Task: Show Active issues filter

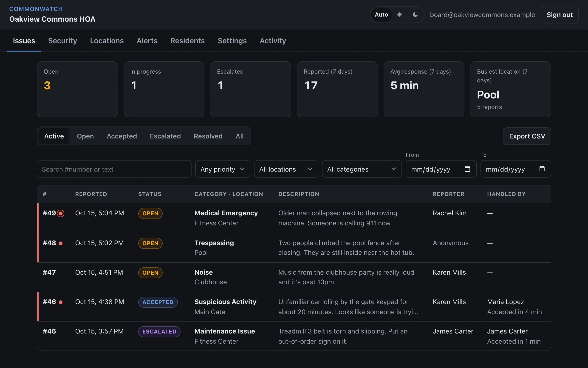Action: coord(54,136)
